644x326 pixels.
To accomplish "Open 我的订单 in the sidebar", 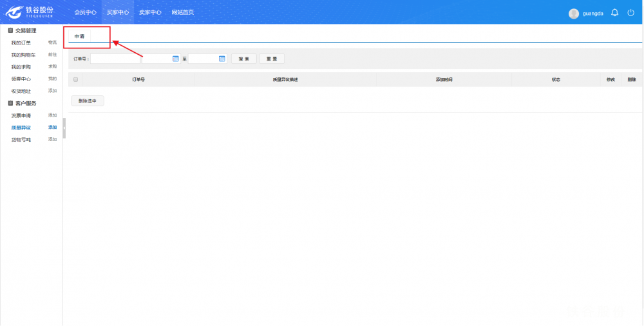I will point(21,43).
